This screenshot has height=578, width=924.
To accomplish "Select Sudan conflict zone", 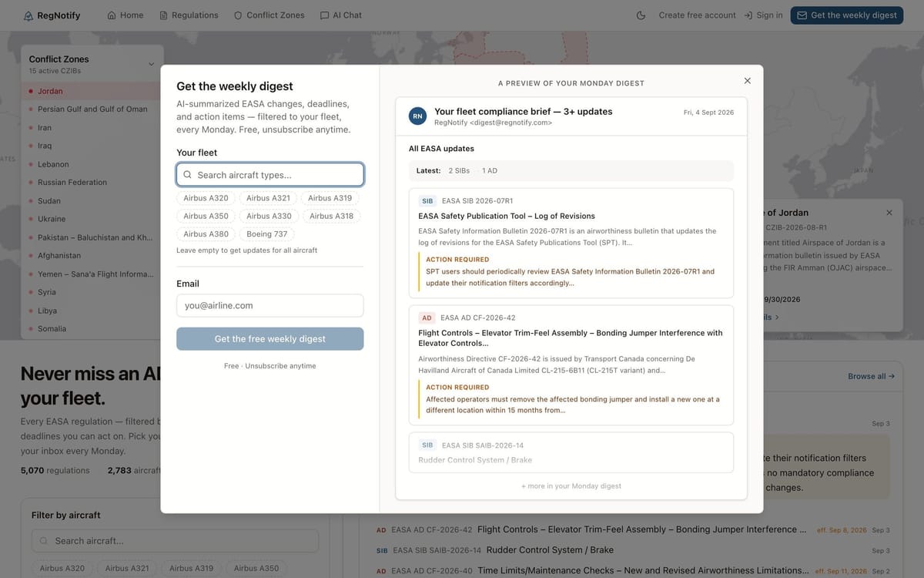I will coord(92,201).
